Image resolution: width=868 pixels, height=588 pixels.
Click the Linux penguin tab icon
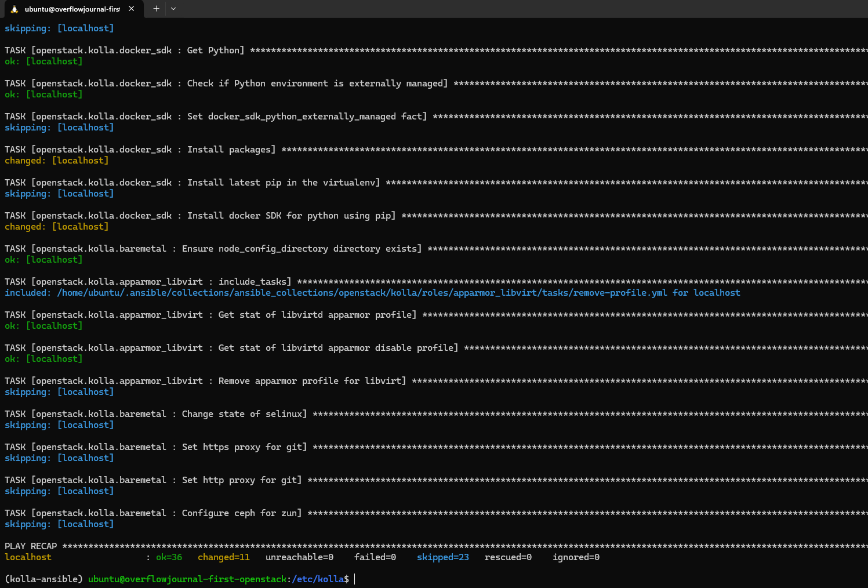[14, 9]
